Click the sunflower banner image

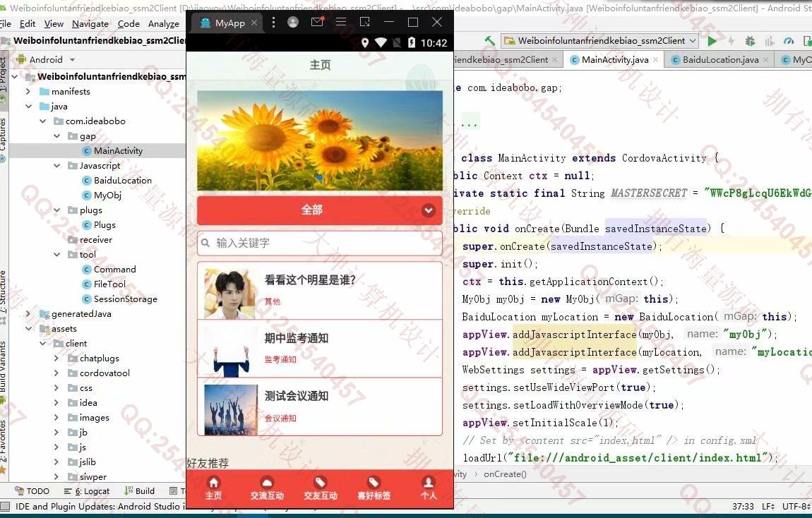coord(320,140)
